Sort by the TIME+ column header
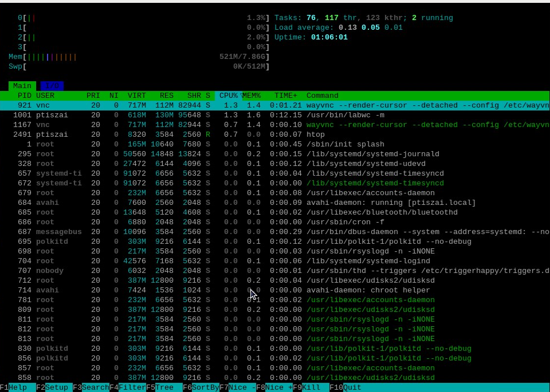550x392 pixels. [285, 96]
